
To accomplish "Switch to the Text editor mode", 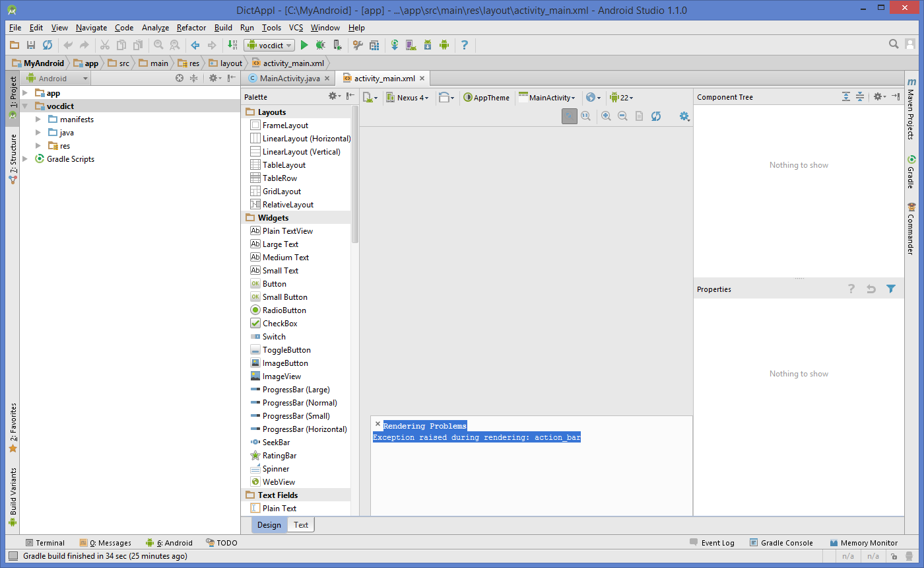I will point(301,525).
